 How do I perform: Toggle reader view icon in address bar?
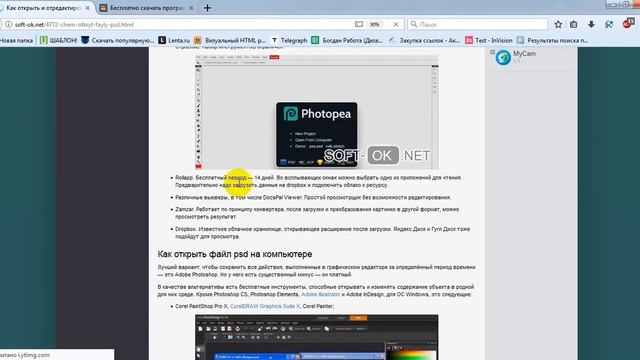pyautogui.click(x=359, y=24)
